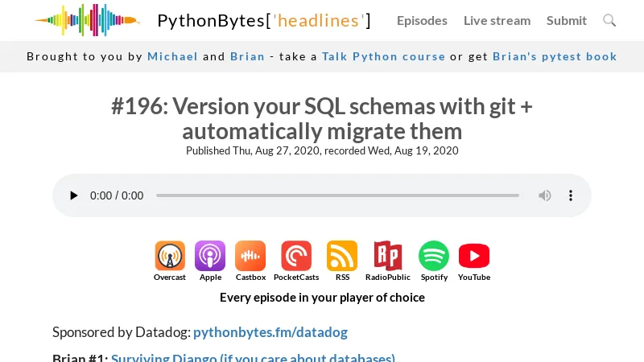The image size is (644, 362).
Task: Open the Castbox player icon
Action: (x=250, y=257)
